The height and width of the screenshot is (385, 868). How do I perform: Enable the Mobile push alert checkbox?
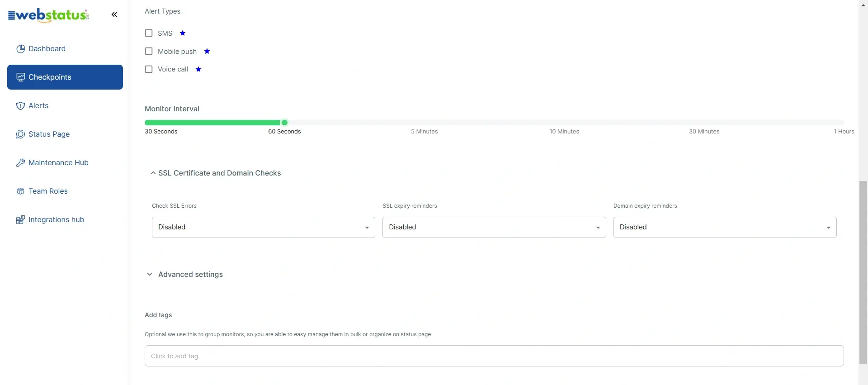149,51
